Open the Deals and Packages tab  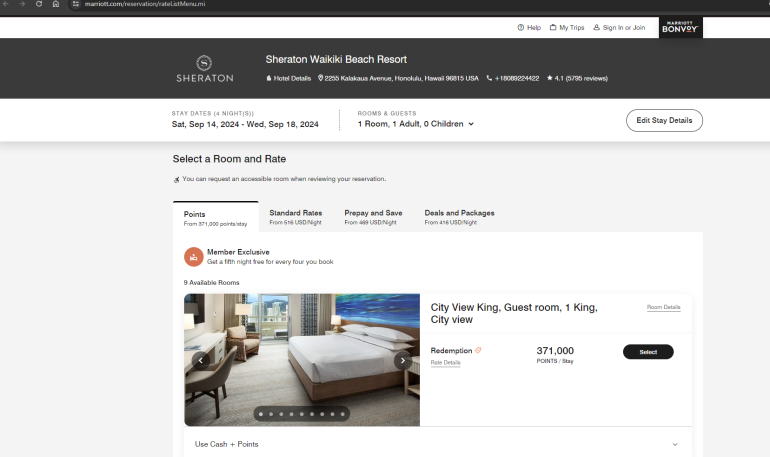click(459, 216)
